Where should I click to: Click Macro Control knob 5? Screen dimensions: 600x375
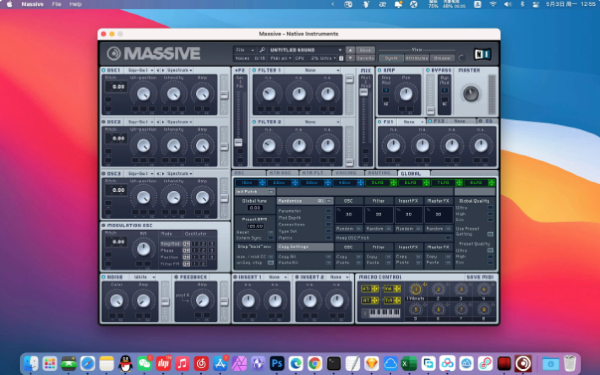pyautogui.click(x=415, y=309)
